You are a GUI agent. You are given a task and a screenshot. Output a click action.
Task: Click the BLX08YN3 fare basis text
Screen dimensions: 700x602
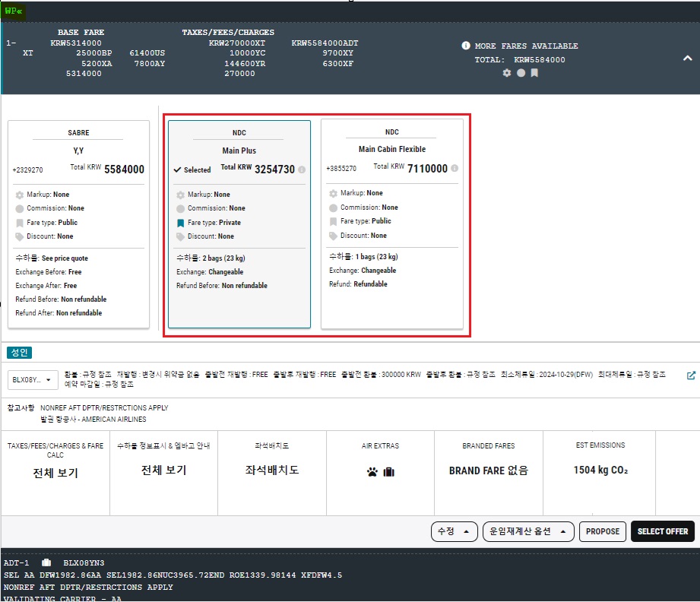(84, 563)
